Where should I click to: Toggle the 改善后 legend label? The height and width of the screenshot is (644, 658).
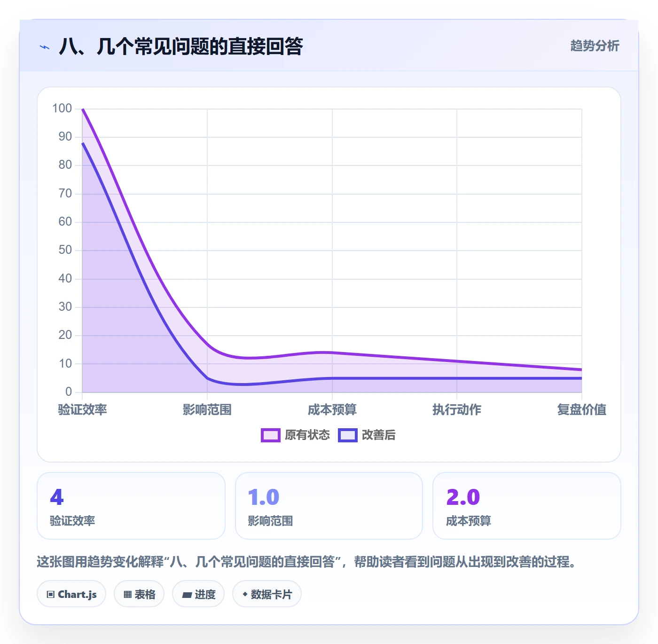click(x=379, y=435)
